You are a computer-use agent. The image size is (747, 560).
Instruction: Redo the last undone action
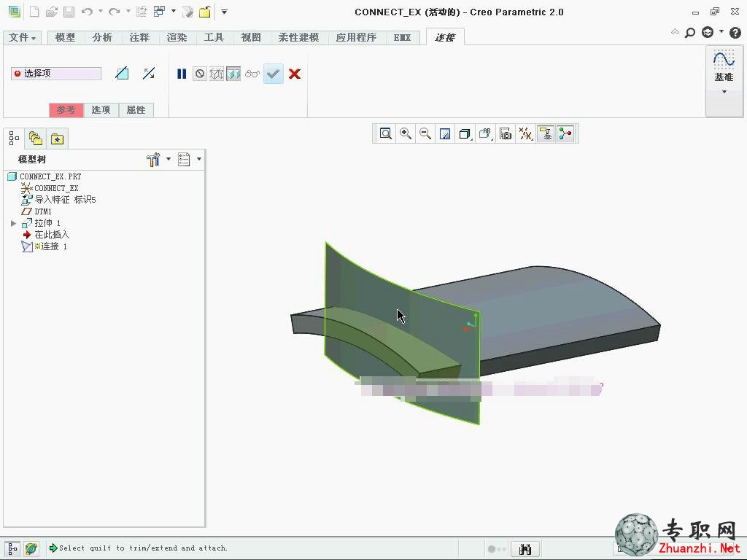(x=114, y=12)
